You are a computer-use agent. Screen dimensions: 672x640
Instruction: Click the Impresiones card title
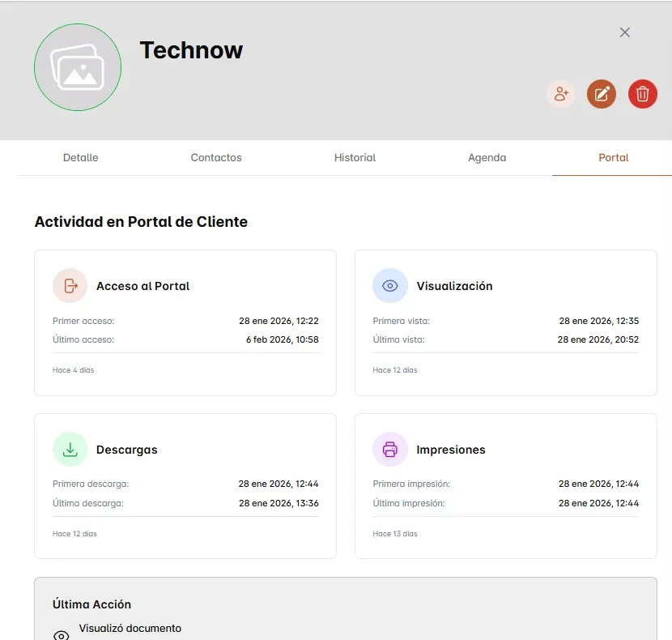451,450
